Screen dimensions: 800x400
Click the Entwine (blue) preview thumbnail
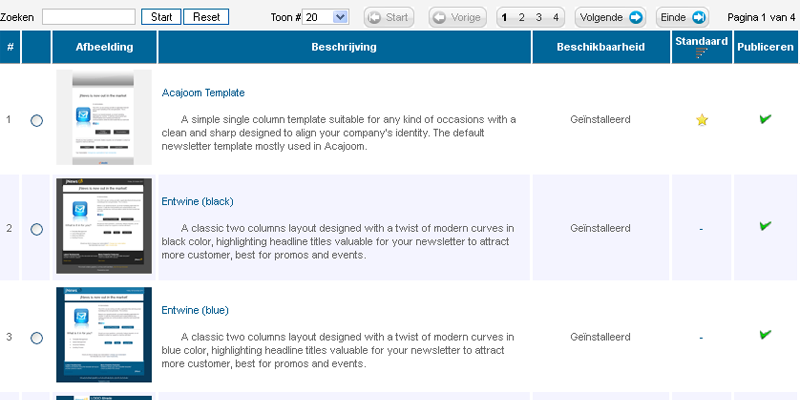(x=104, y=335)
